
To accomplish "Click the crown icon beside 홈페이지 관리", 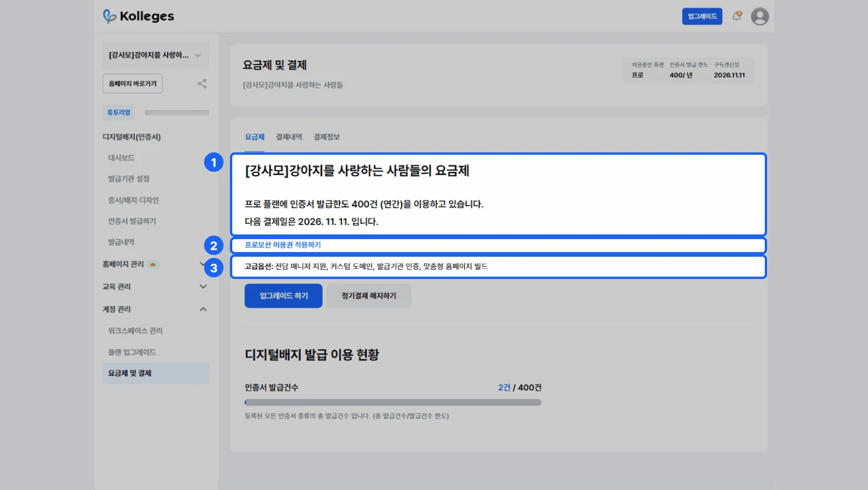I will coord(153,264).
